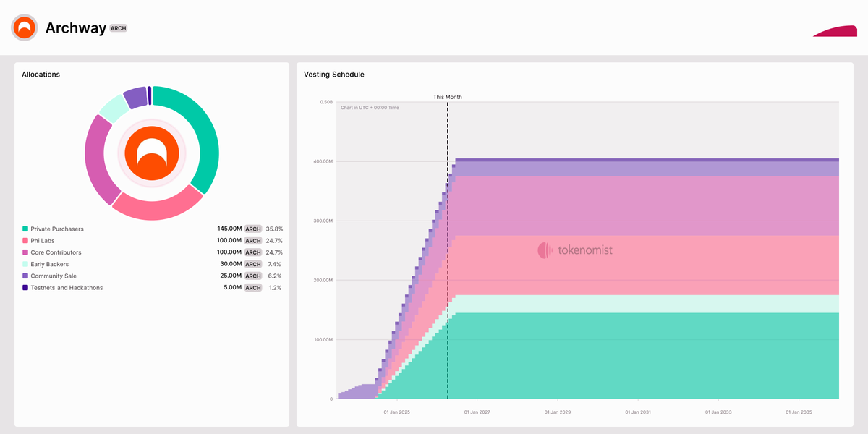868x434 pixels.
Task: Click the Allocations panel title
Action: [x=41, y=74]
